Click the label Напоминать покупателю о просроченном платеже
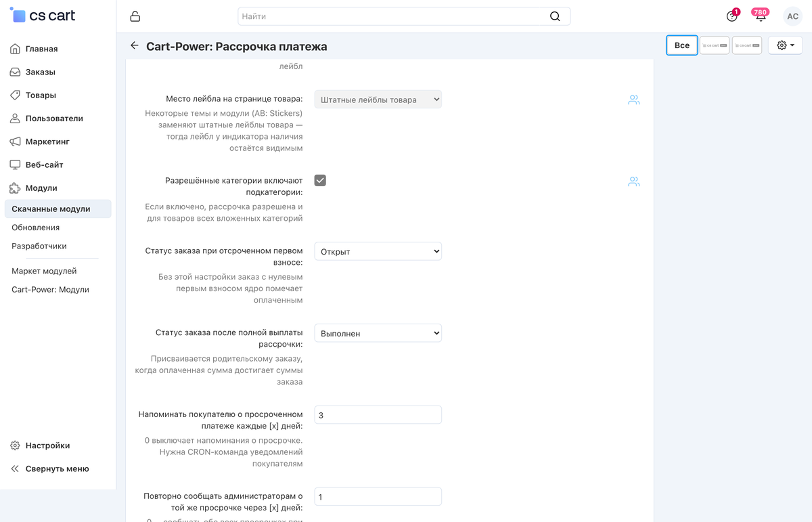Viewport: 812px width, 522px height. tap(221, 420)
